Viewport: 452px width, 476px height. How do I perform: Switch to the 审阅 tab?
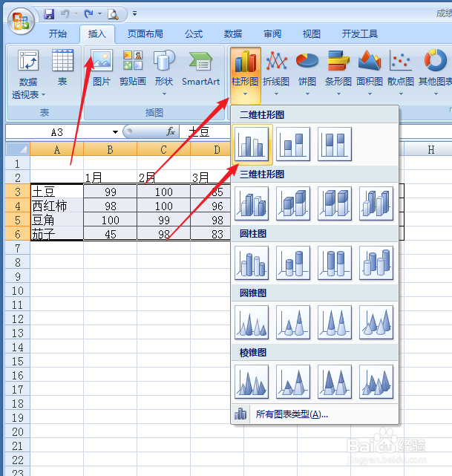272,33
